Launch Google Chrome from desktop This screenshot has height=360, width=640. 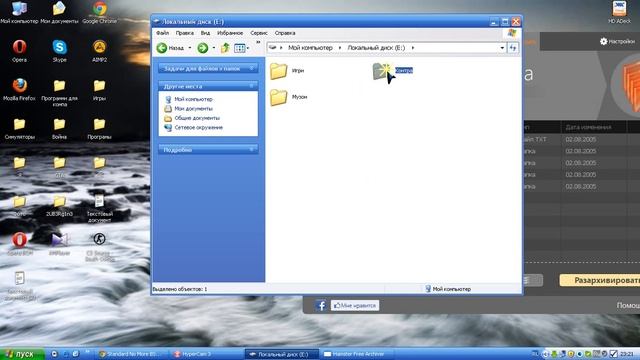tap(100, 9)
